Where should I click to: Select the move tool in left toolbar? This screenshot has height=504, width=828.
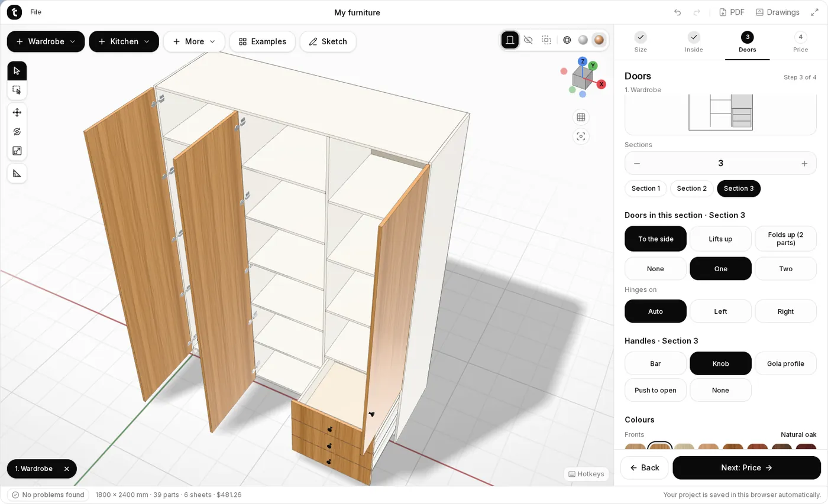17,112
